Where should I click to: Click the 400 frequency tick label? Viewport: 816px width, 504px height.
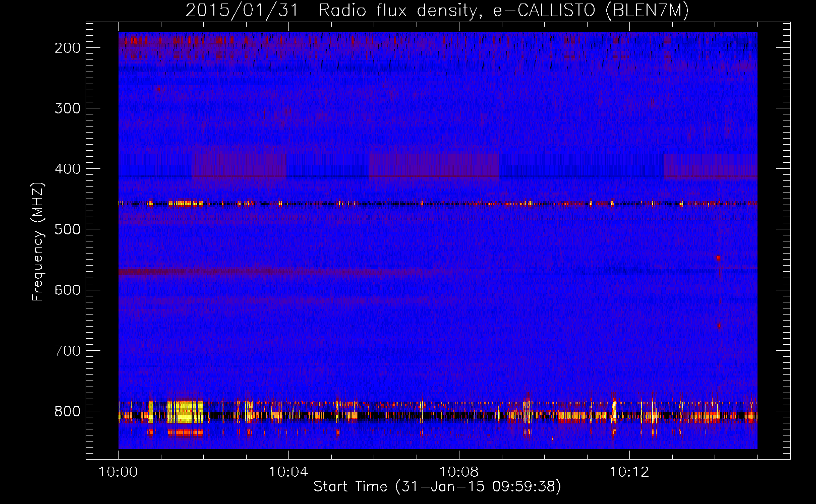tap(68, 169)
